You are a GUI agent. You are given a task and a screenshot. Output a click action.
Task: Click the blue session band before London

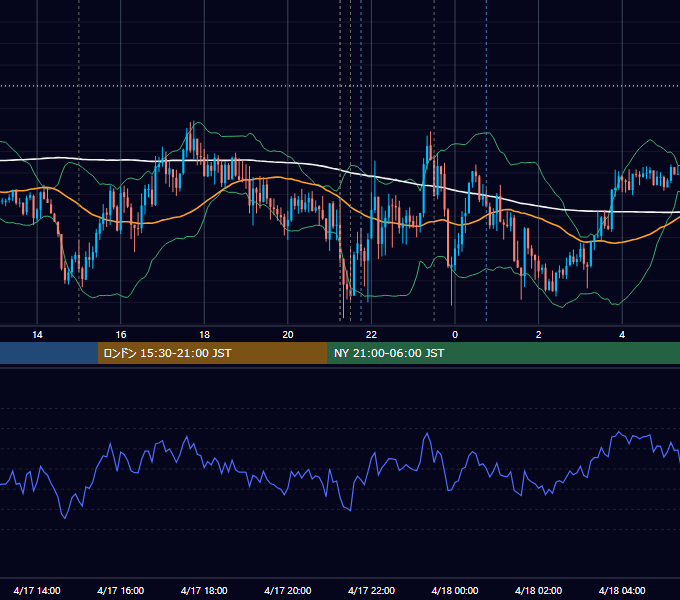(49, 353)
